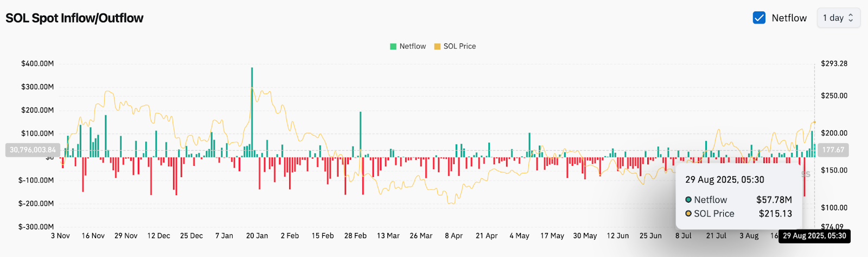Uncheck the blue Netflow checkbox

tap(759, 18)
